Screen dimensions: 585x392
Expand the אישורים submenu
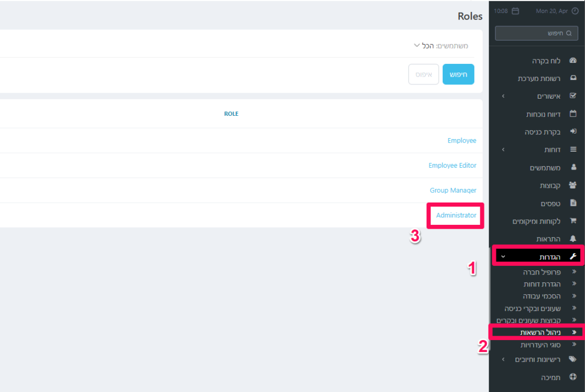click(x=503, y=96)
